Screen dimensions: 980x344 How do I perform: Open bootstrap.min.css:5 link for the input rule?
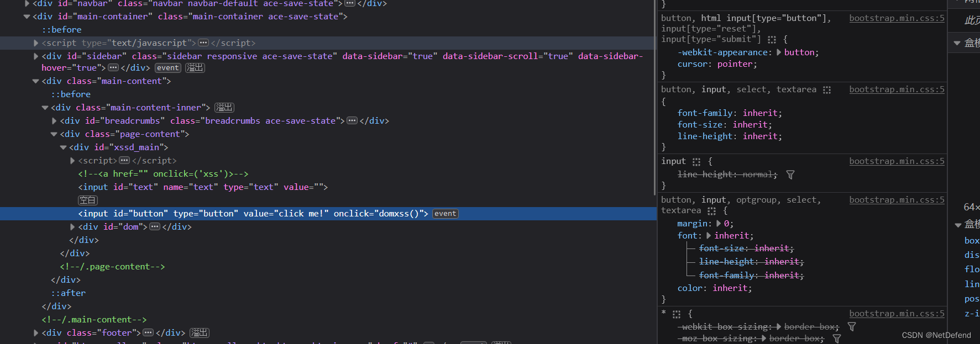click(897, 161)
